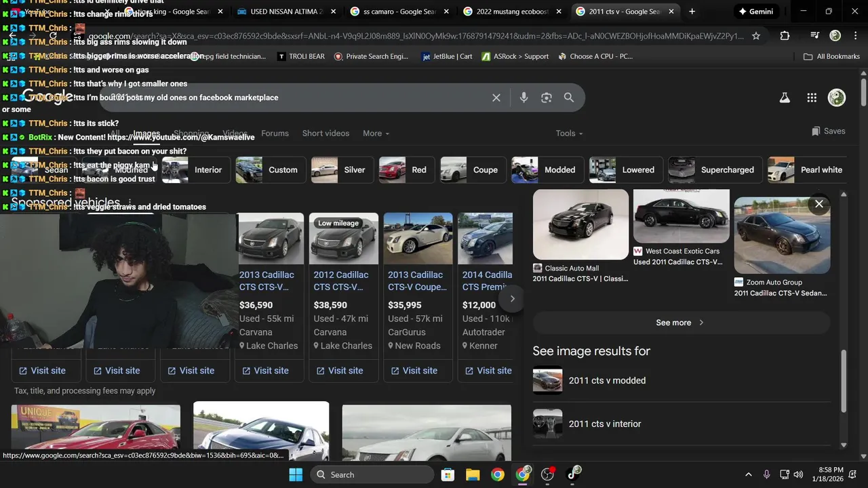Close the image preview side panel
This screenshot has width=868, height=488.
click(819, 204)
